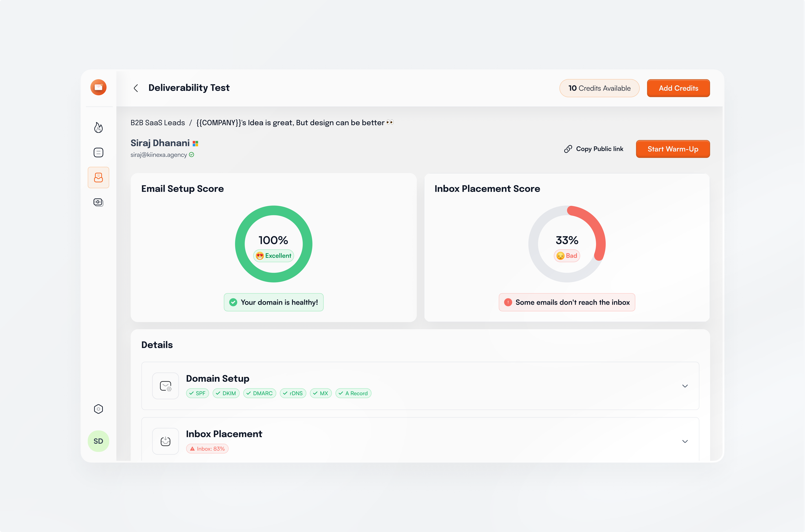Click the 33% Inbox Placement Score ring
Screen dimensions: 805x532
pyautogui.click(x=566, y=243)
